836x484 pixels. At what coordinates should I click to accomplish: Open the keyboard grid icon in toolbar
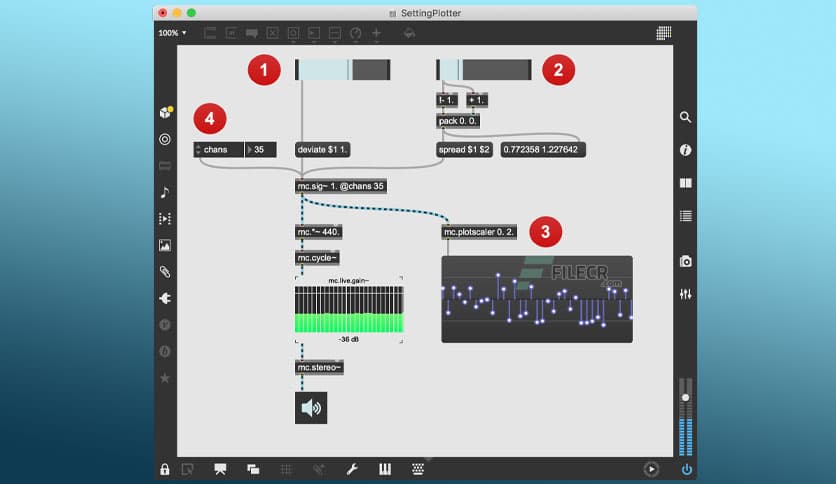(418, 469)
